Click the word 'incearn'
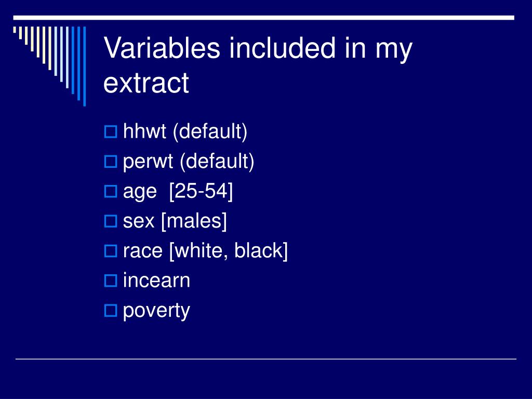The width and height of the screenshot is (532, 399). point(156,280)
